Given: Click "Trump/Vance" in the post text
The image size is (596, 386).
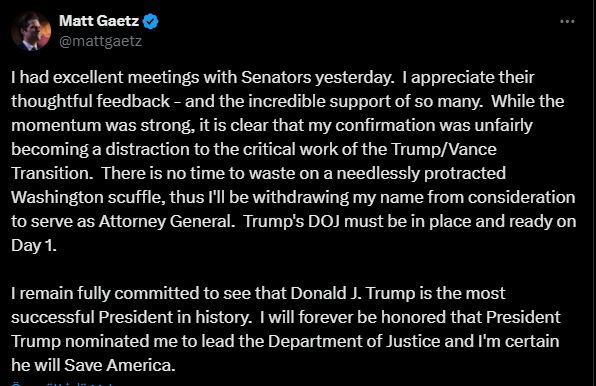Looking at the screenshot, I should [444, 149].
